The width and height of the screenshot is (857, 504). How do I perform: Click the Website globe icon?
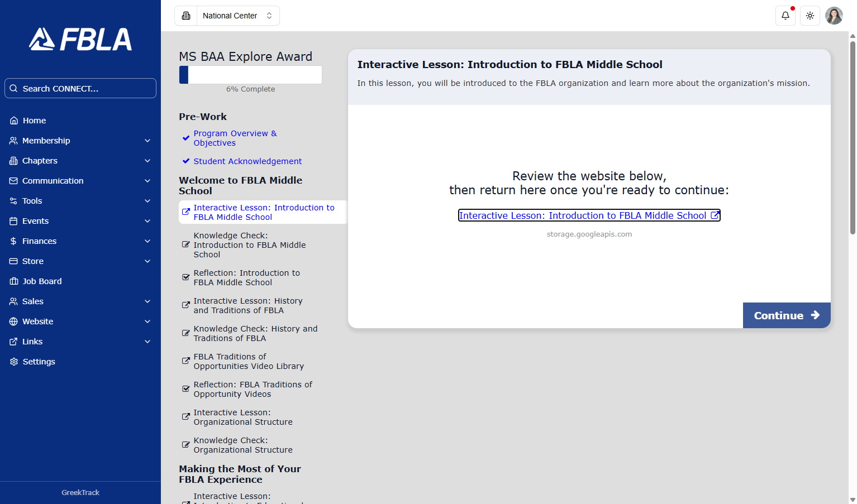(x=13, y=321)
